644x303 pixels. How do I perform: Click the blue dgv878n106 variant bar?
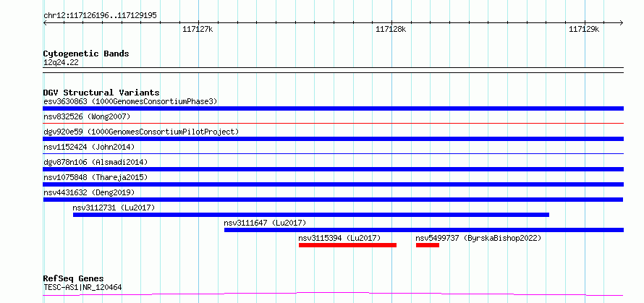click(x=333, y=169)
